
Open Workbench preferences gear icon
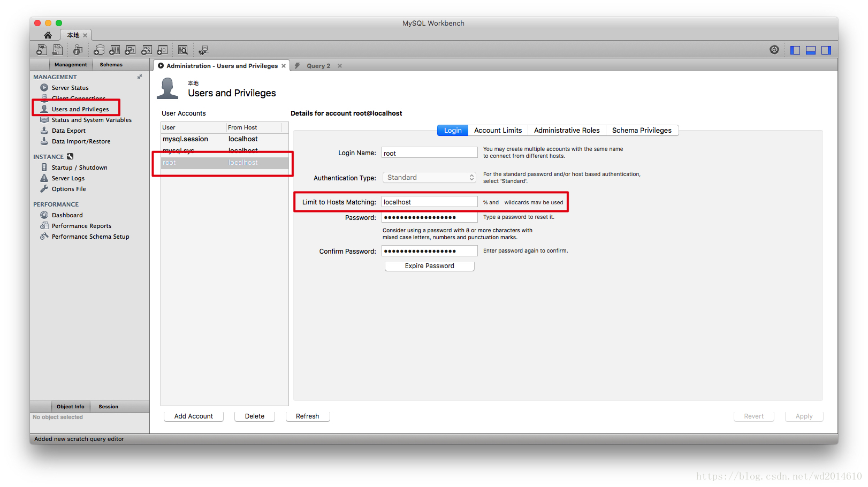click(x=774, y=50)
